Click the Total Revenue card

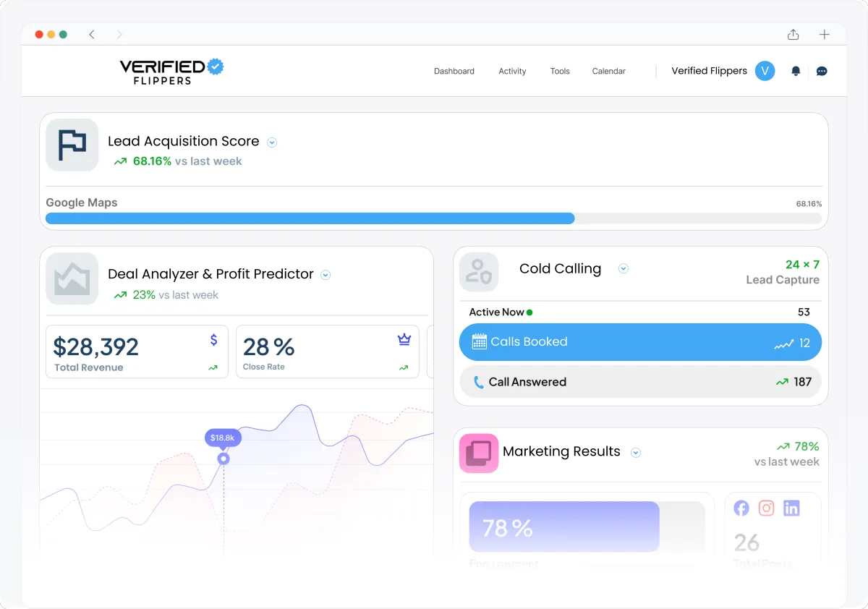pos(137,352)
